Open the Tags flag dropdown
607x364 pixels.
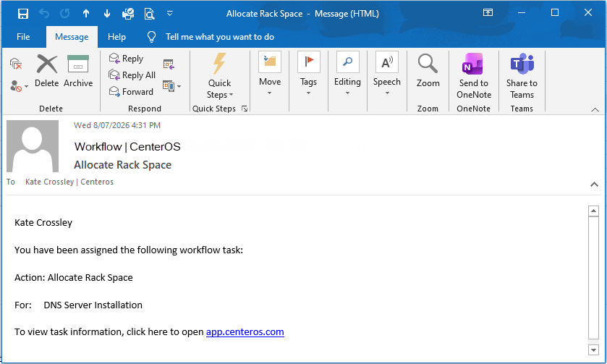point(308,74)
